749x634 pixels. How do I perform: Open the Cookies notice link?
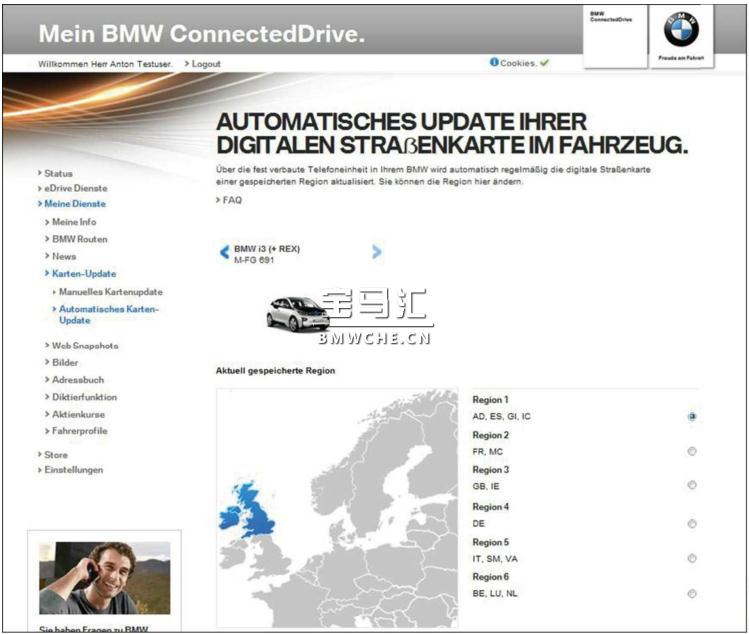tap(517, 63)
